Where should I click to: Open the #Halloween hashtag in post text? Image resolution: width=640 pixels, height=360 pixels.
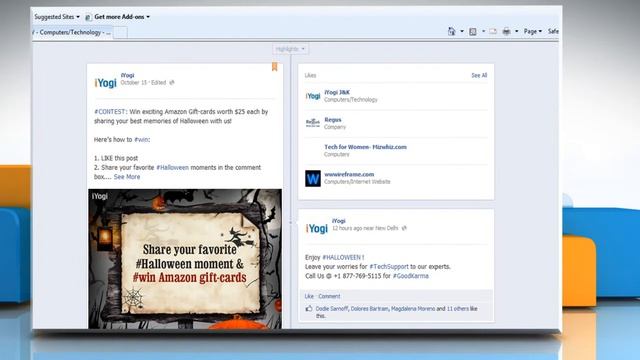173,167
